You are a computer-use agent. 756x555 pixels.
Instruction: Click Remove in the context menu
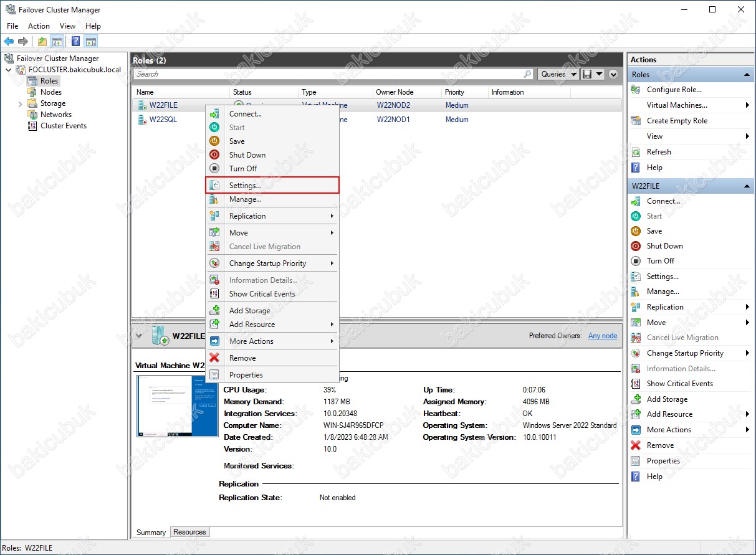coord(272,358)
